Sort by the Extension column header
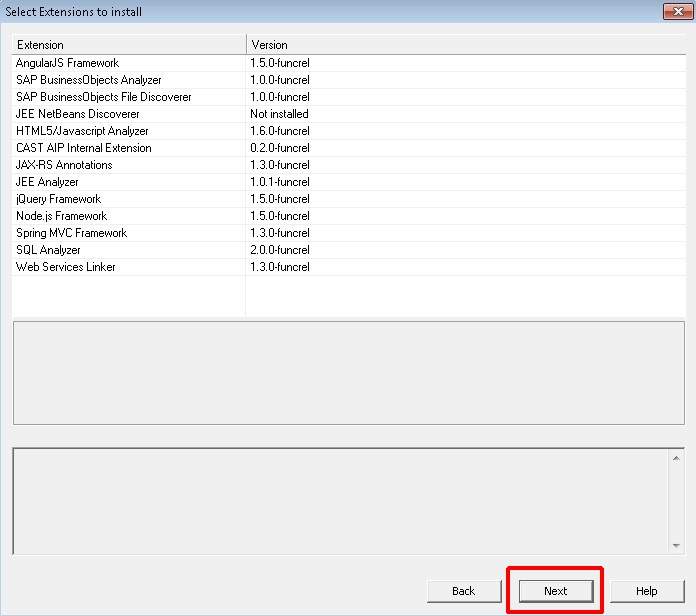Screen dimensions: 696x616 [129, 45]
